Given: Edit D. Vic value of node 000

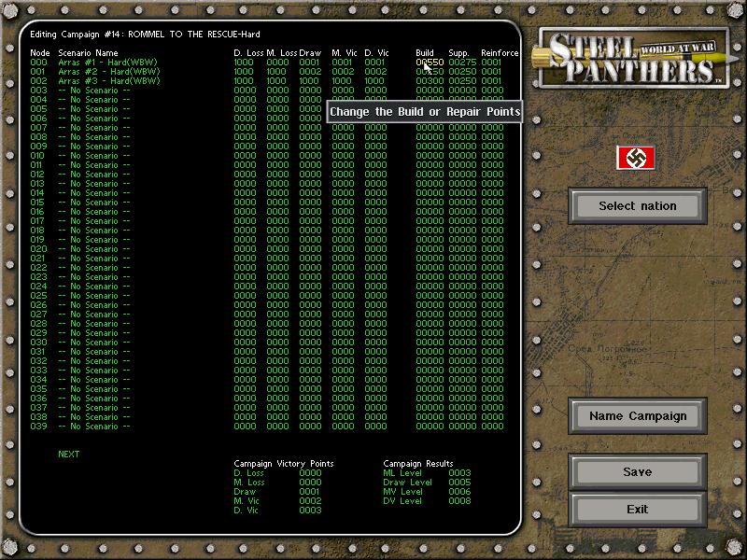Looking at the screenshot, I should 374,63.
